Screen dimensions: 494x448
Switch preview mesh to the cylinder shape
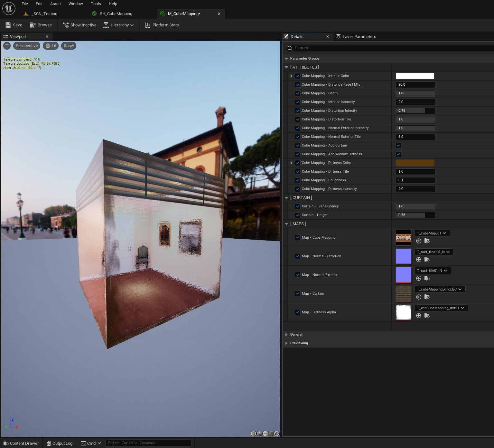[x=254, y=434]
